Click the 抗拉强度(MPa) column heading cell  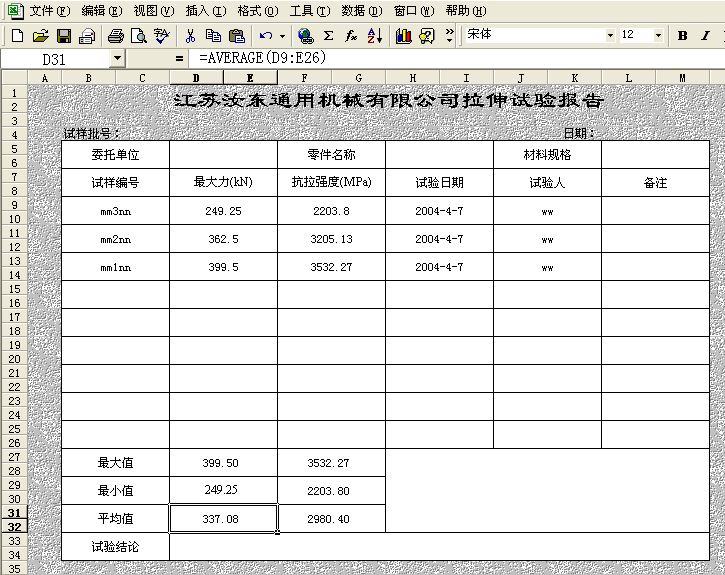coord(332,183)
